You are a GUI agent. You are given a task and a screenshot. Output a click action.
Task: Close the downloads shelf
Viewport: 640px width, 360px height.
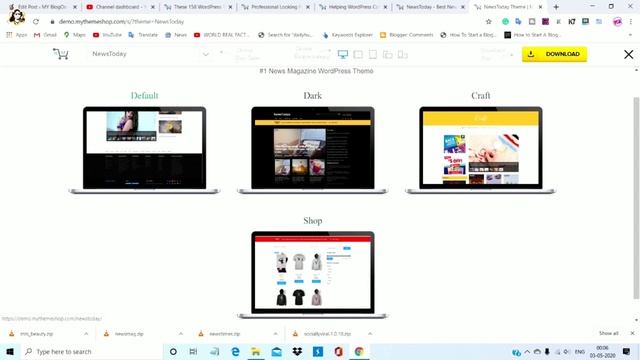(632, 333)
